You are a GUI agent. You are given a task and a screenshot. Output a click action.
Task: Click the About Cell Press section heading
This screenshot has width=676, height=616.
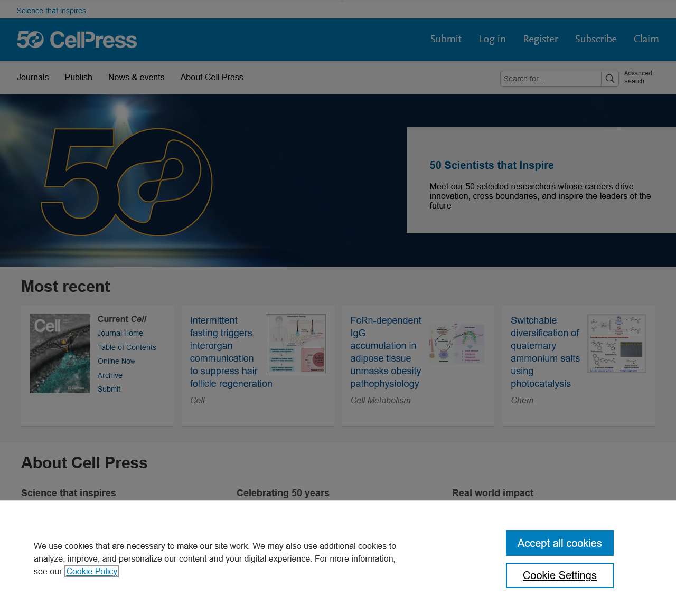click(84, 462)
